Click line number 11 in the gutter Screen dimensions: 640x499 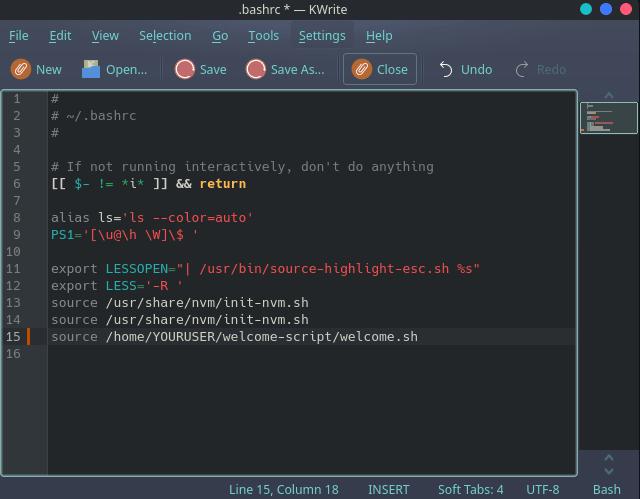pyautogui.click(x=13, y=268)
